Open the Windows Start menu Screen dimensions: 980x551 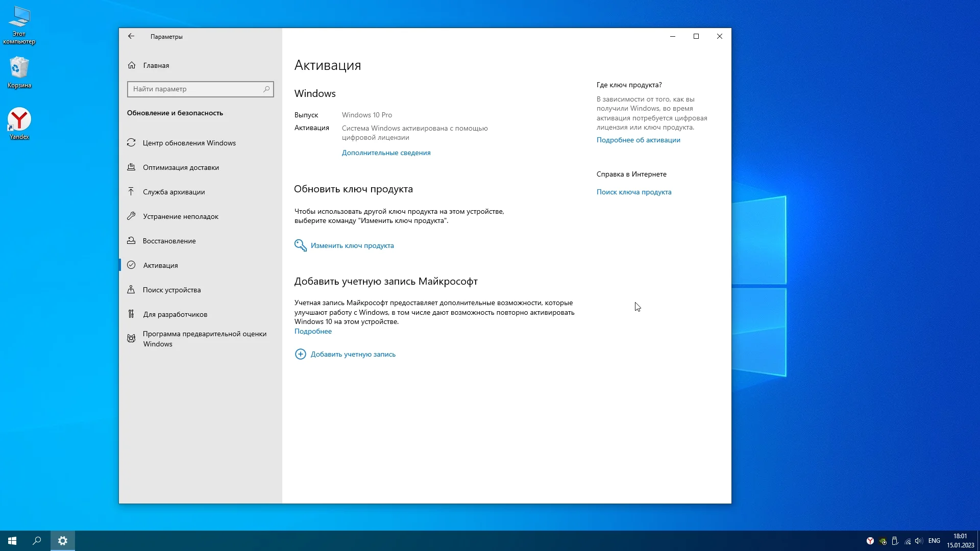(x=12, y=541)
